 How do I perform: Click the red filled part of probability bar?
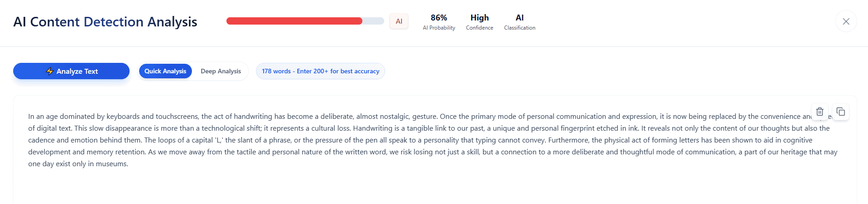294,21
